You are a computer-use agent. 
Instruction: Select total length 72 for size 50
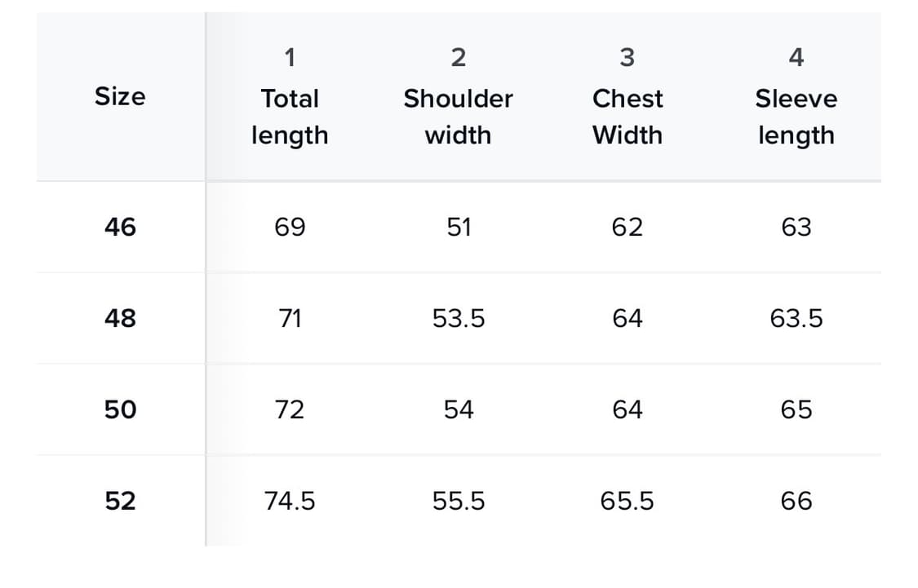(290, 409)
